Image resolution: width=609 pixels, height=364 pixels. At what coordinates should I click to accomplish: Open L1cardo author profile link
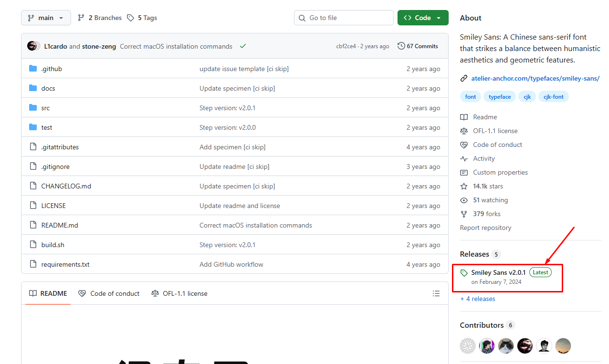pyautogui.click(x=55, y=46)
